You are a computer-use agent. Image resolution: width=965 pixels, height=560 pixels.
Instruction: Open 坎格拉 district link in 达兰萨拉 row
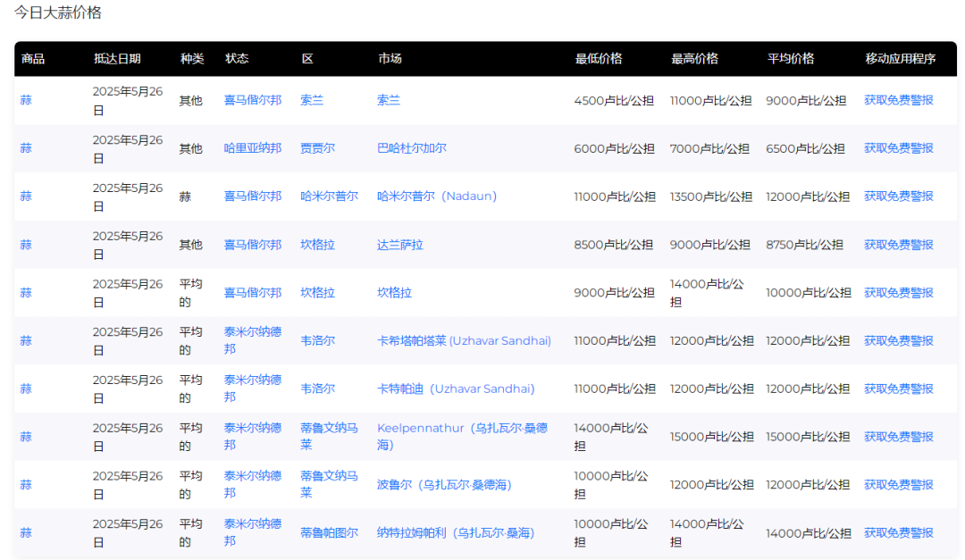[x=317, y=245]
